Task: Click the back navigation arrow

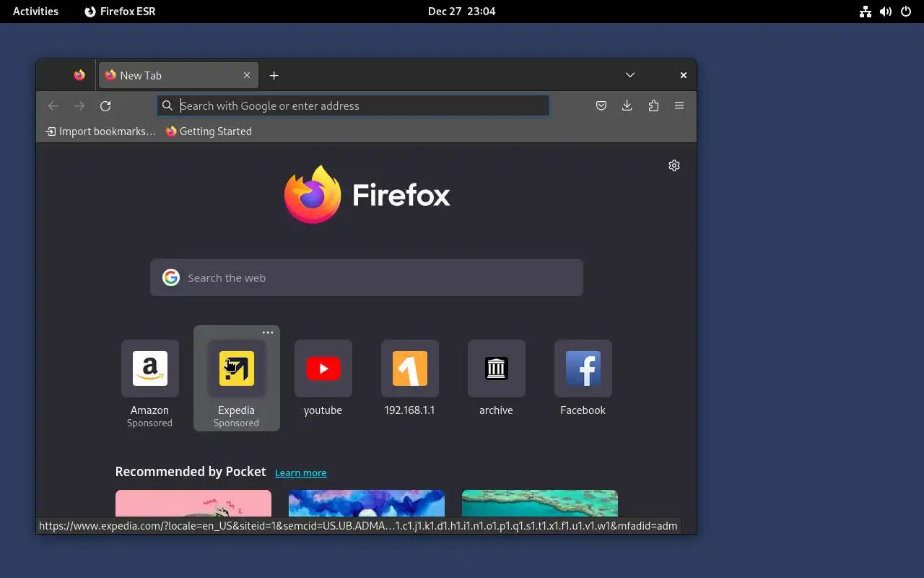Action: point(53,106)
